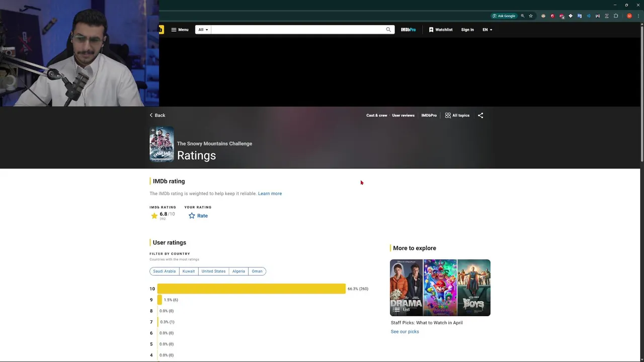Screen dimensions: 644x362
Task: Click the share icon
Action: coord(480,115)
